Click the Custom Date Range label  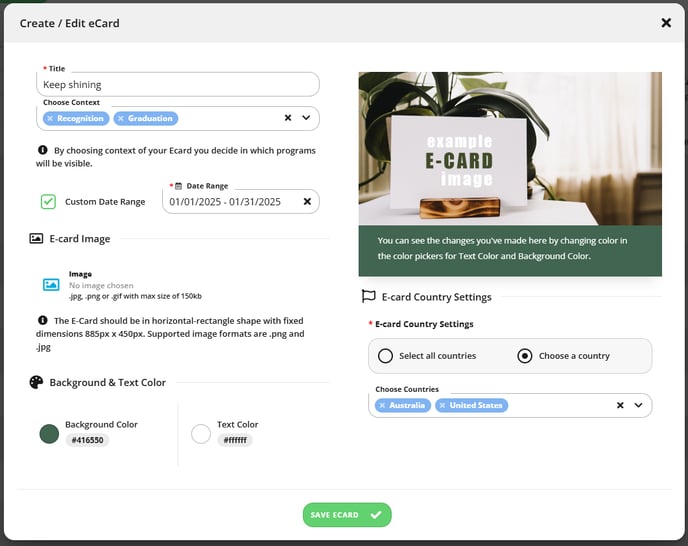click(x=105, y=202)
